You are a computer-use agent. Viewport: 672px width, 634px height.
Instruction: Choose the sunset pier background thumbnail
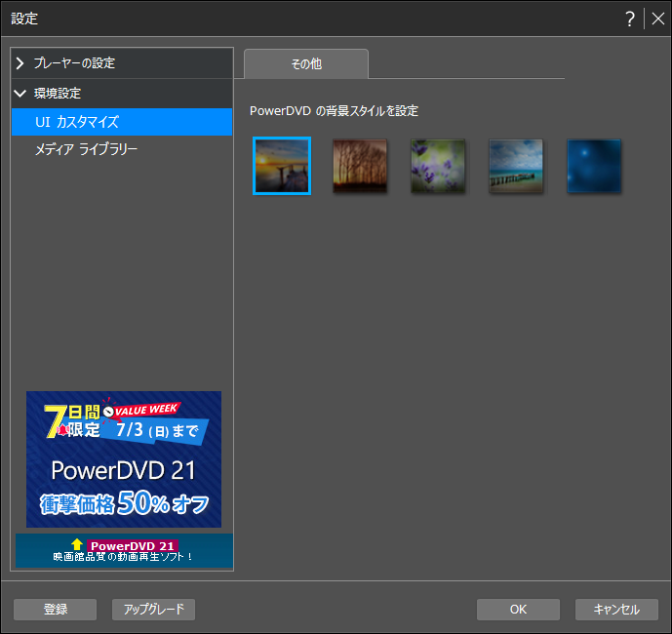click(282, 166)
